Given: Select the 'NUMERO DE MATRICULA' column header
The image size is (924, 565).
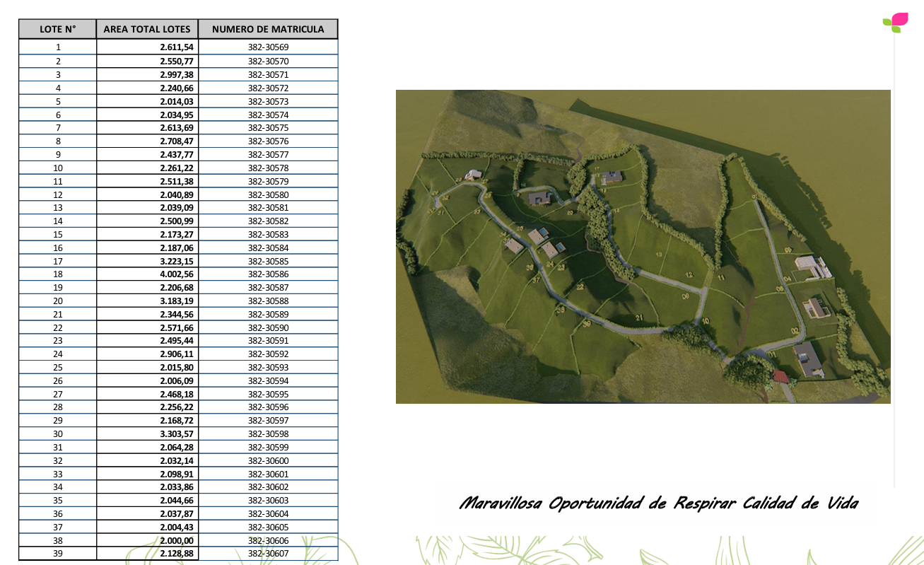Looking at the screenshot, I should click(x=268, y=29).
